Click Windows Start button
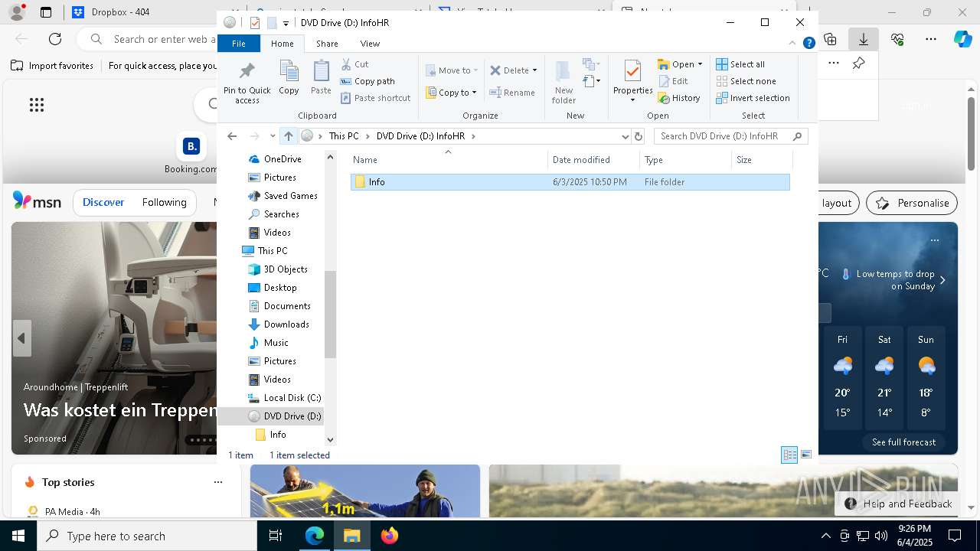Viewport: 980px width, 551px height. (x=18, y=536)
